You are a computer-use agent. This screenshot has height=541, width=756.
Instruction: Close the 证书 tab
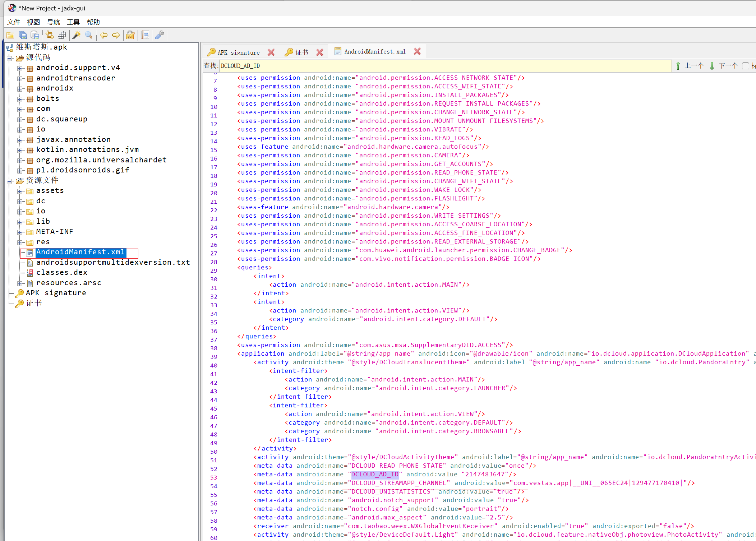[x=320, y=52]
